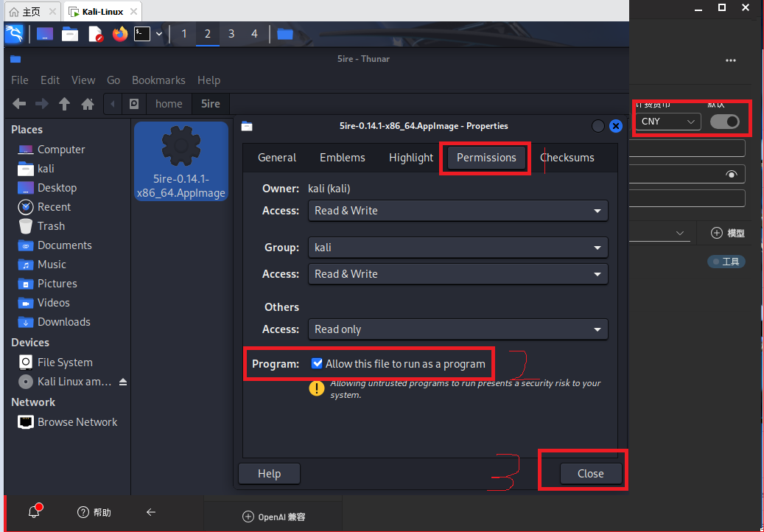Open the Owner access dropdown
Screen dimensions: 764x532
458,211
